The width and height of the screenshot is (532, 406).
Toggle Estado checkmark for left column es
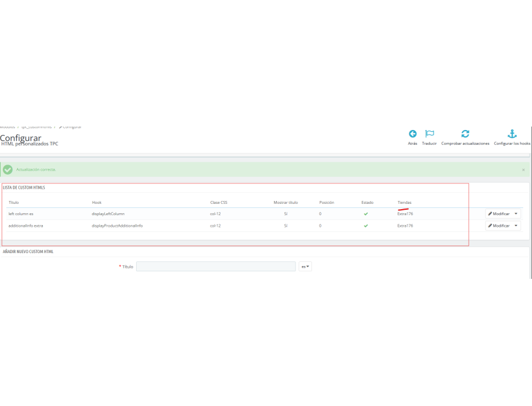366,214
